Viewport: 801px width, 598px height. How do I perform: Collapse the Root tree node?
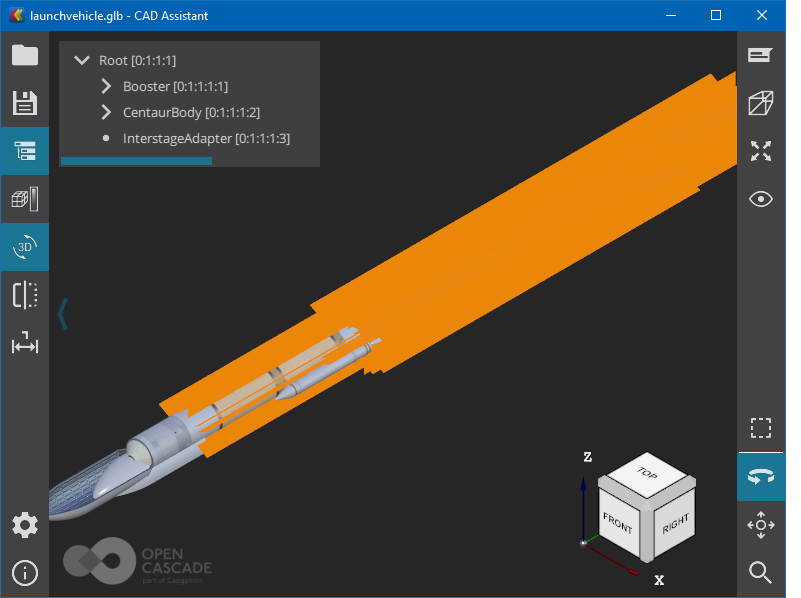[x=82, y=61]
